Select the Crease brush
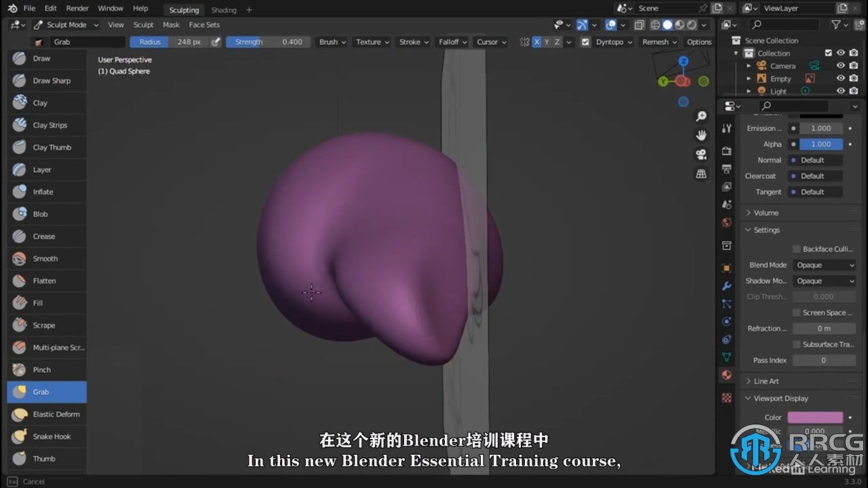 (x=47, y=237)
